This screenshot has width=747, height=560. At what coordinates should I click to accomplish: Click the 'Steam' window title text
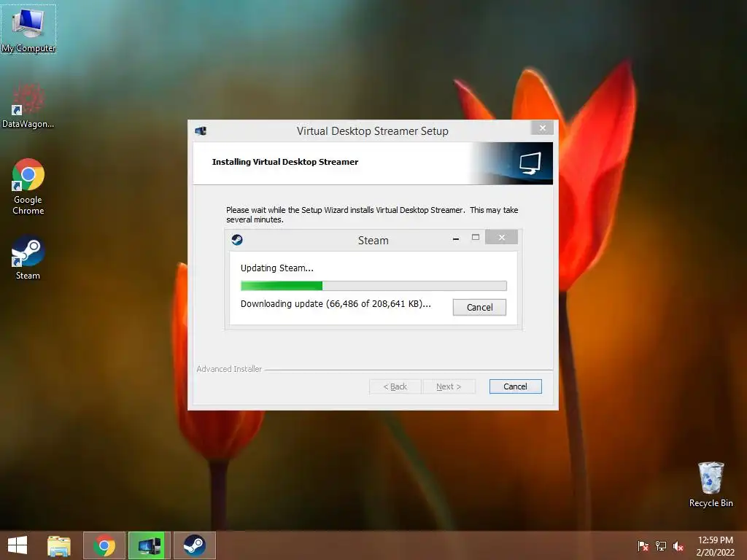pyautogui.click(x=373, y=241)
